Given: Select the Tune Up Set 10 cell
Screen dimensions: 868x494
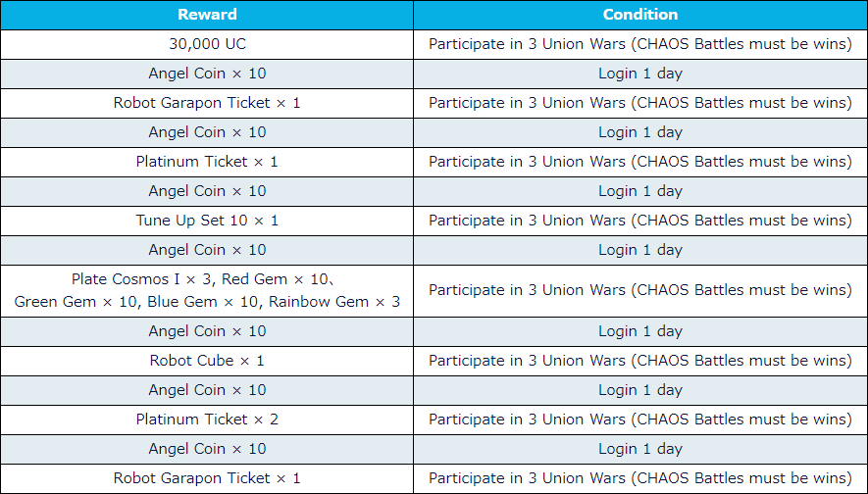Looking at the screenshot, I should pyautogui.click(x=207, y=221).
